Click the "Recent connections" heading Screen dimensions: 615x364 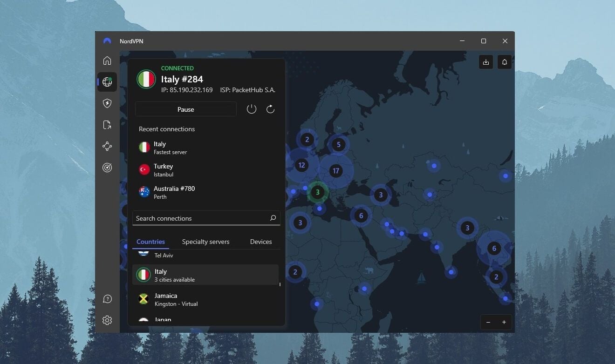tap(167, 129)
